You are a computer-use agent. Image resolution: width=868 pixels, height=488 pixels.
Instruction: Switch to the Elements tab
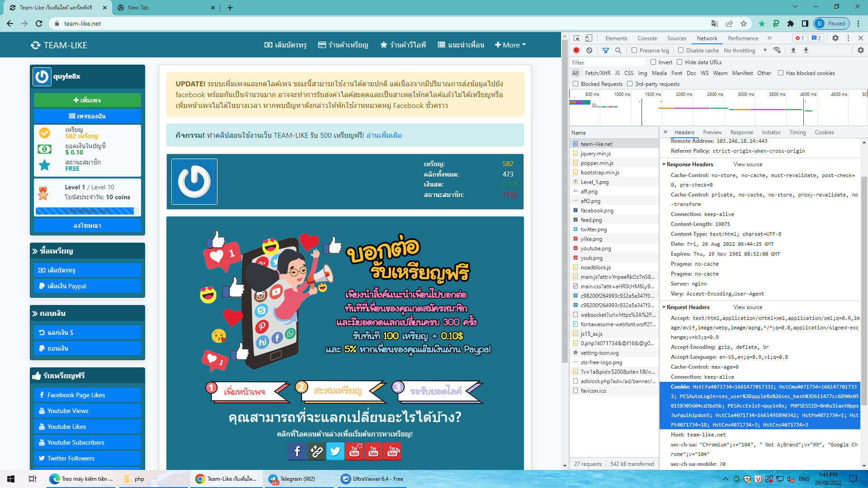pos(616,38)
